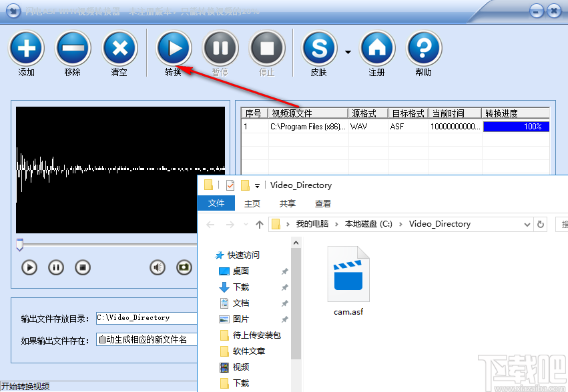
Task: Click the 100% conversion progress bar
Action: (516, 127)
